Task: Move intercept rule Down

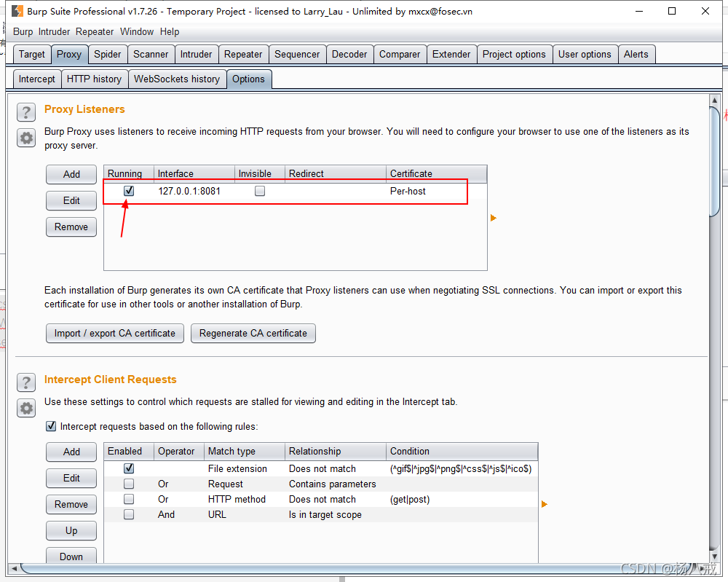Action: 71,557
